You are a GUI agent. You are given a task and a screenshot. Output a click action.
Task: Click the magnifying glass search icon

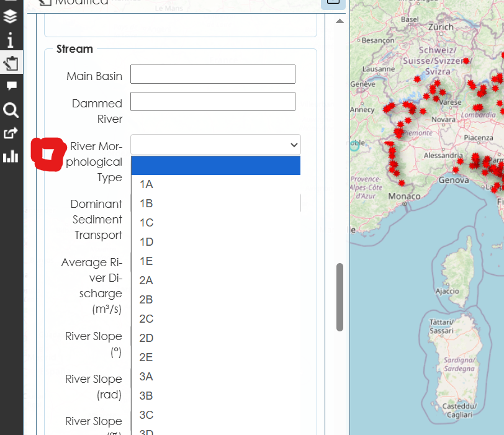pyautogui.click(x=11, y=110)
